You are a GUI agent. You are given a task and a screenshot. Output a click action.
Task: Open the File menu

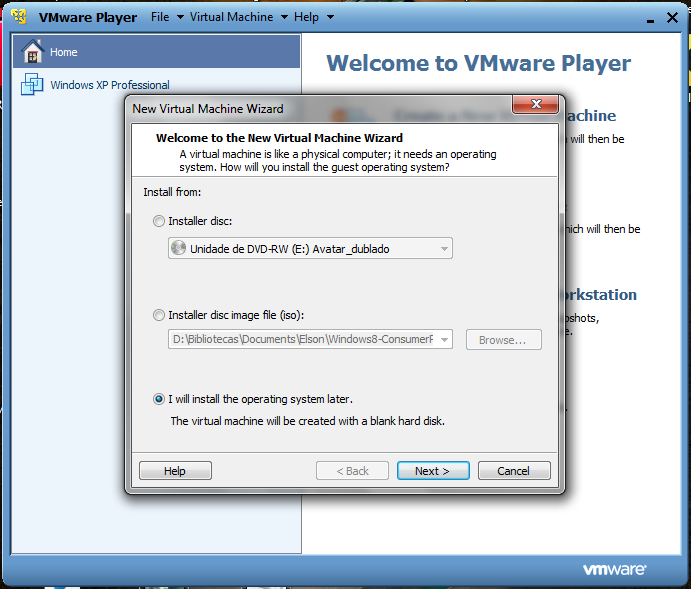[x=160, y=17]
